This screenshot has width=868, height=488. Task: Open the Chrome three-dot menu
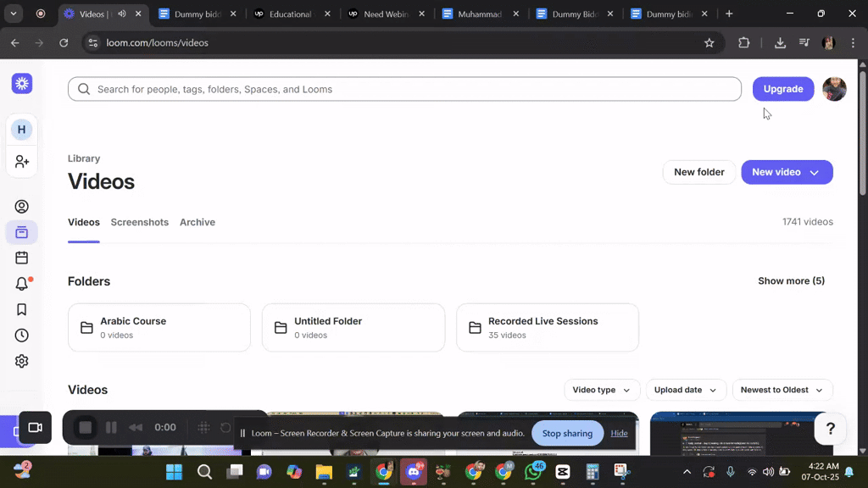pos(853,42)
